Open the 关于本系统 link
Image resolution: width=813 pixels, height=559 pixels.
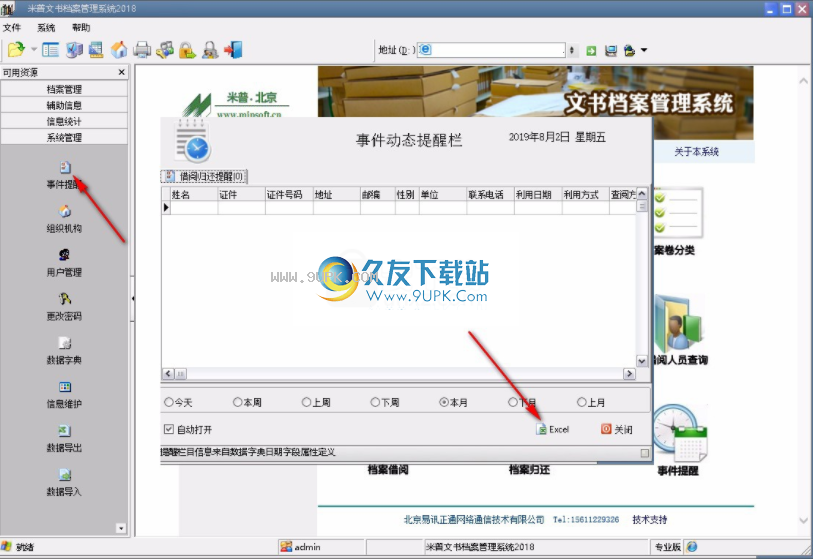coord(696,152)
